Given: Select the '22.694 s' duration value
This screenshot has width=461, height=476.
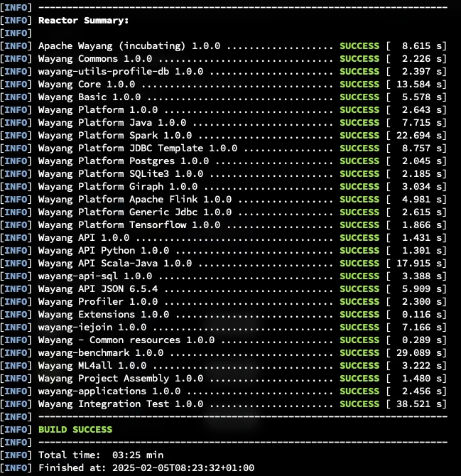Looking at the screenshot, I should (x=420, y=136).
